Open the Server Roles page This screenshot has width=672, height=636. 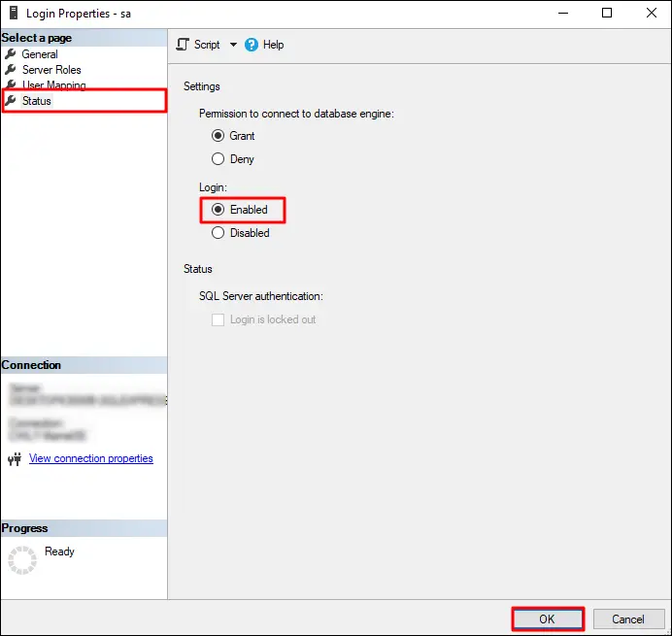coord(51,70)
